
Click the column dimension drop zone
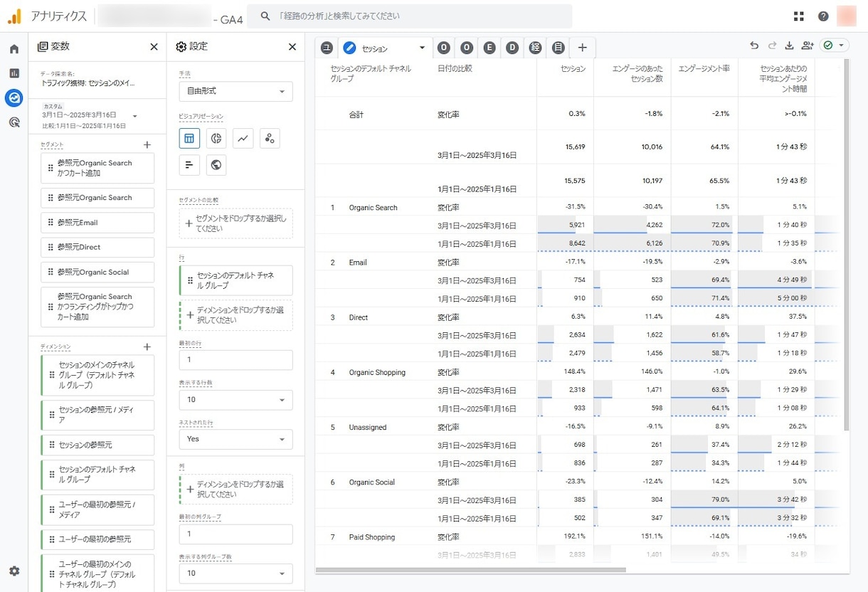point(235,489)
